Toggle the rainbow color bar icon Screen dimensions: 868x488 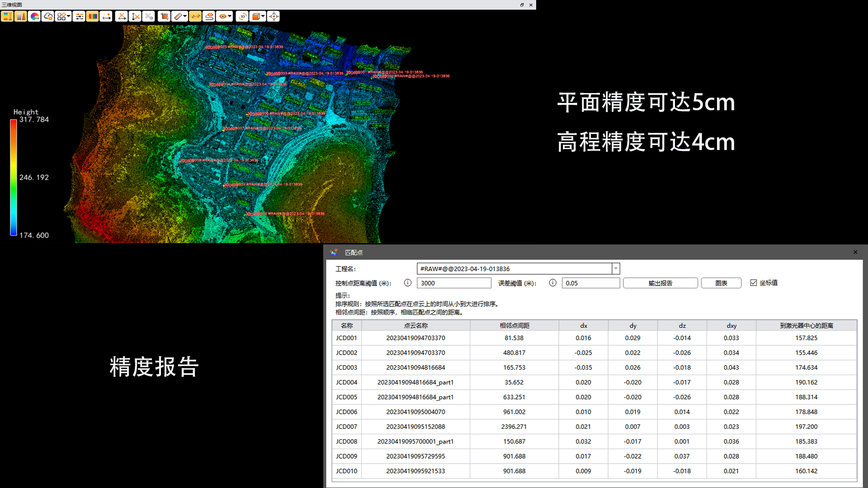click(93, 17)
